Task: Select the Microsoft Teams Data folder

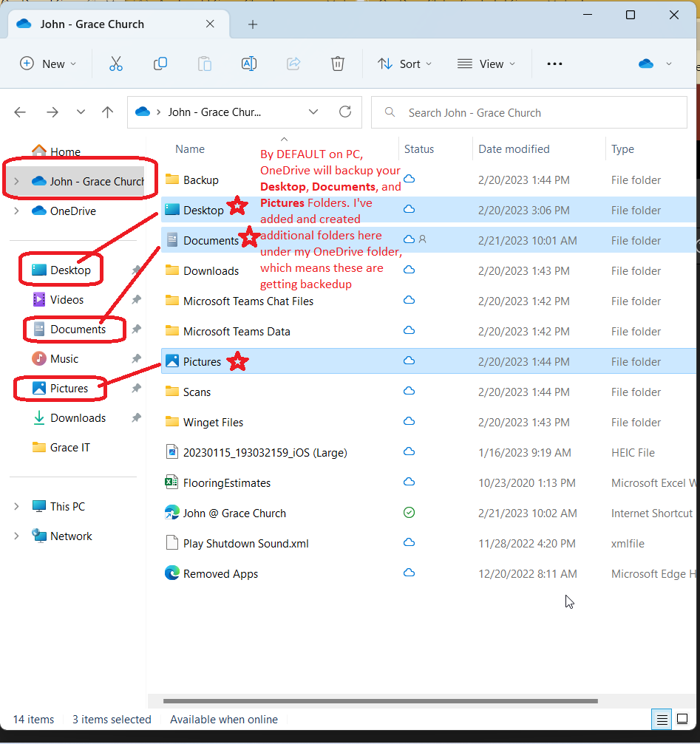Action: tap(237, 331)
